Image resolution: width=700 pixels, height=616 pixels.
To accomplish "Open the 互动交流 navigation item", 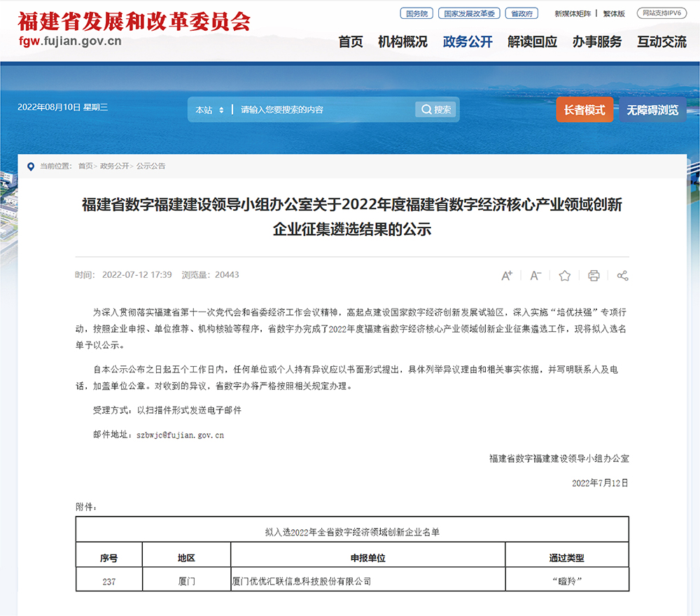I will click(x=661, y=41).
